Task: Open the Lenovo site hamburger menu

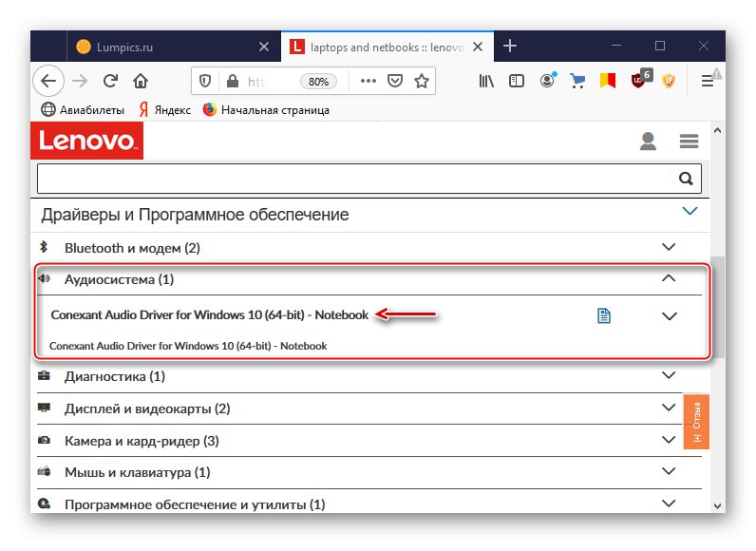Action: pyautogui.click(x=689, y=142)
